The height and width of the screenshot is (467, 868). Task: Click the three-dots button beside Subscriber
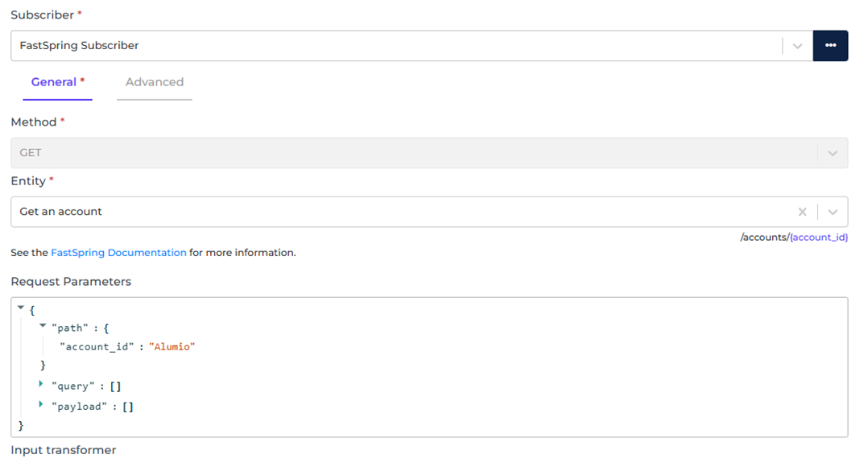click(x=830, y=46)
